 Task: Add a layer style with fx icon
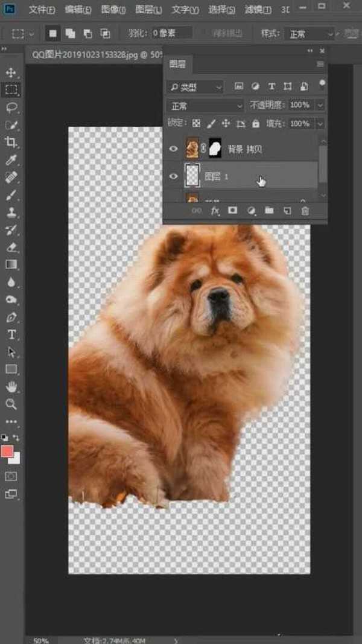coord(215,211)
